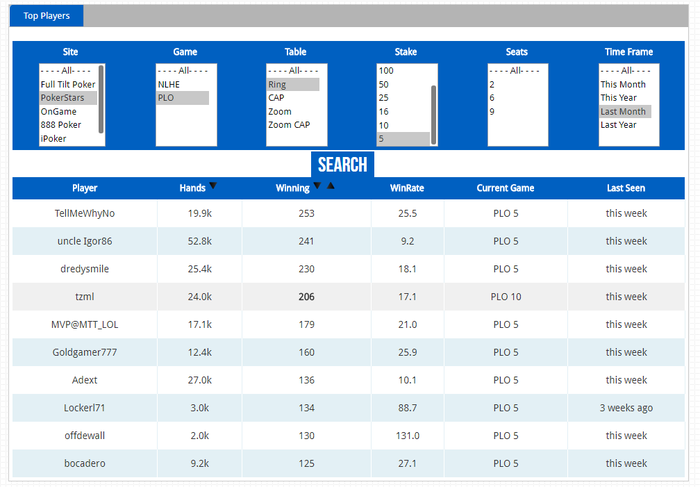The image size is (700, 487).
Task: Select Full Tilt Poker in Site list
Action: [68, 84]
